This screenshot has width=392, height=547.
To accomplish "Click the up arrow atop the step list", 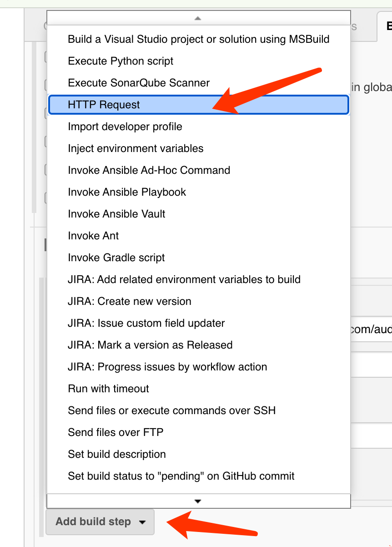I will [197, 18].
